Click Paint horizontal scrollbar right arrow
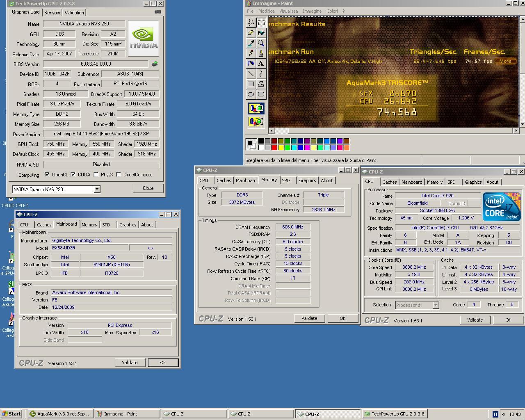This screenshot has height=420, width=525. point(516,131)
